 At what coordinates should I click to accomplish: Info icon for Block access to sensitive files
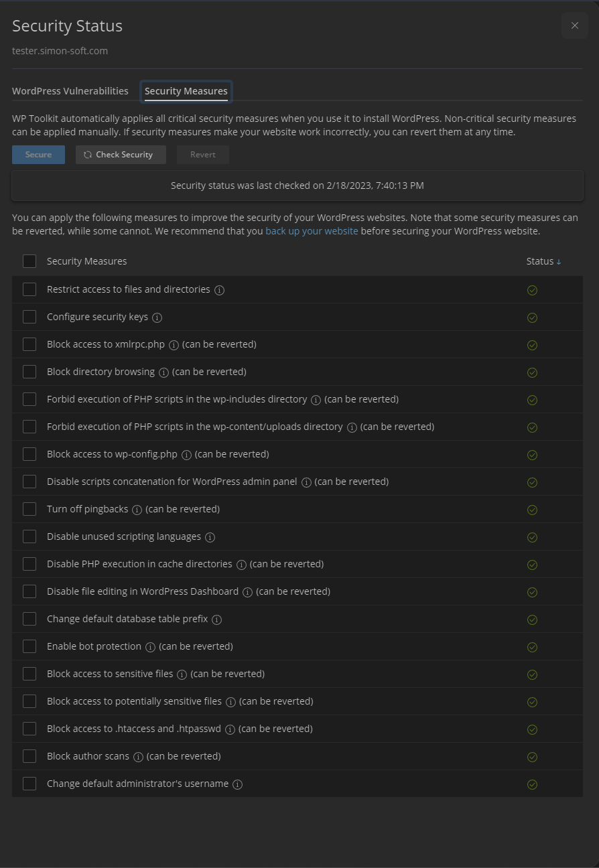(x=182, y=674)
